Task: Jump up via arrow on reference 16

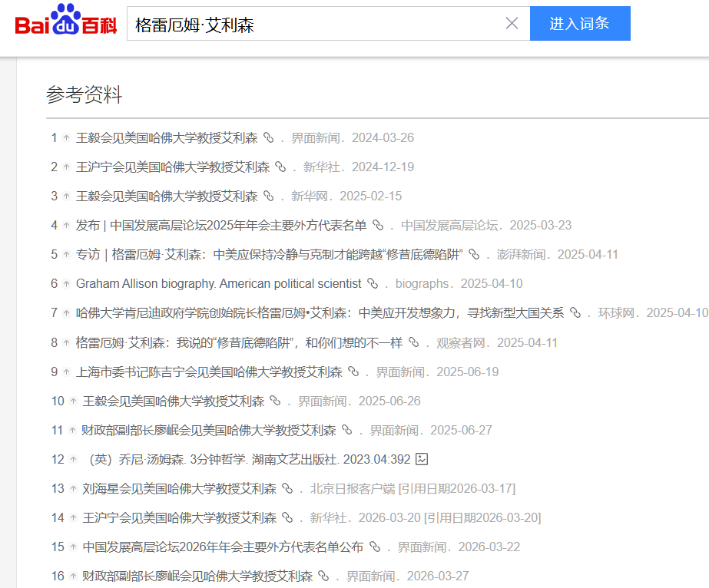Action: point(73,576)
